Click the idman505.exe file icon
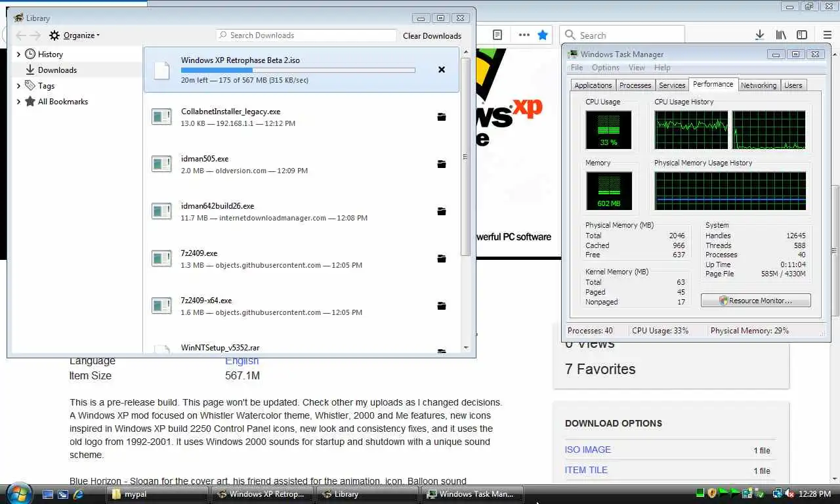Viewport: 840px width, 504px height. click(161, 164)
